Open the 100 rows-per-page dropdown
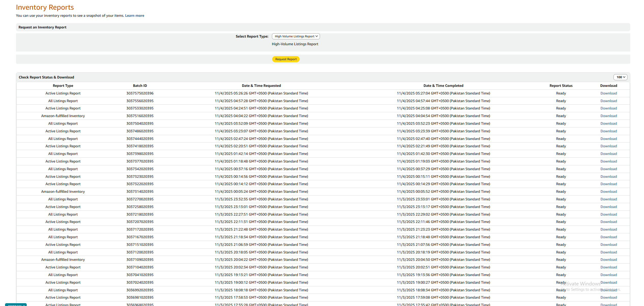Screen dimensions: 644x306 pyautogui.click(x=620, y=77)
